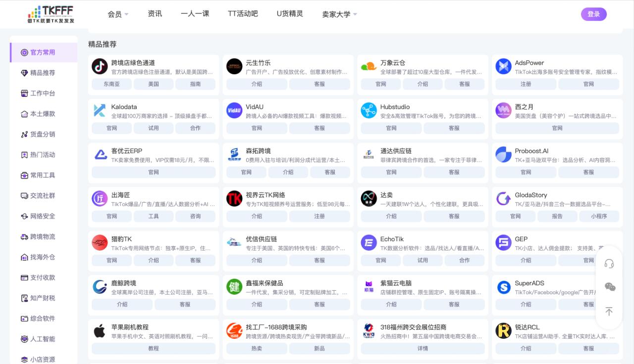Select 知产财税 in the sidebar

44,298
